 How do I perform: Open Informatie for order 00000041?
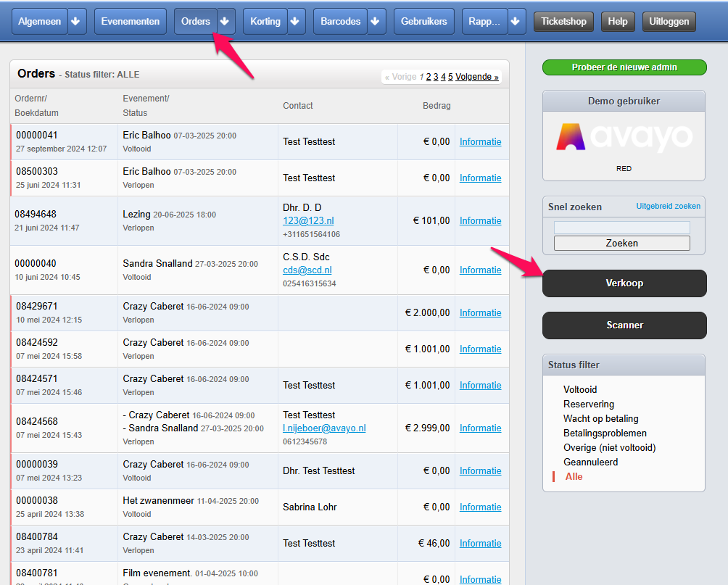(481, 141)
